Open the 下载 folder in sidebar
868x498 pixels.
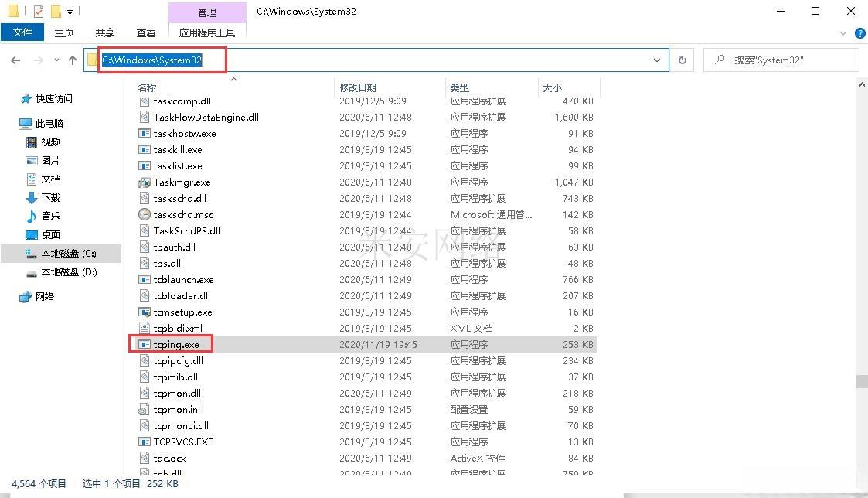click(50, 197)
